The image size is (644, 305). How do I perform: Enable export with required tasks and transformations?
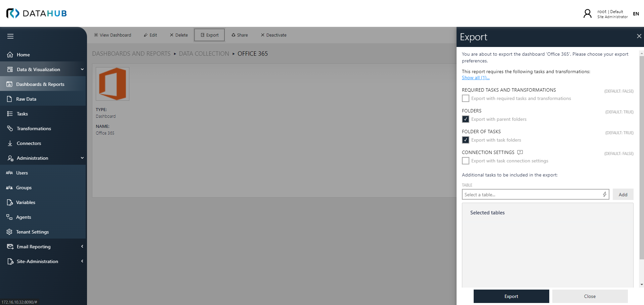(x=466, y=98)
